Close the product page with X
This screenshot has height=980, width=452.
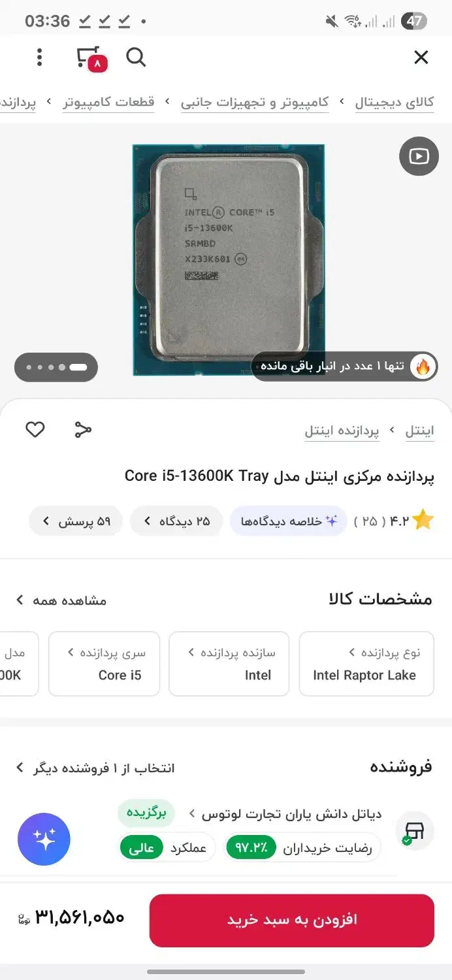pyautogui.click(x=421, y=57)
